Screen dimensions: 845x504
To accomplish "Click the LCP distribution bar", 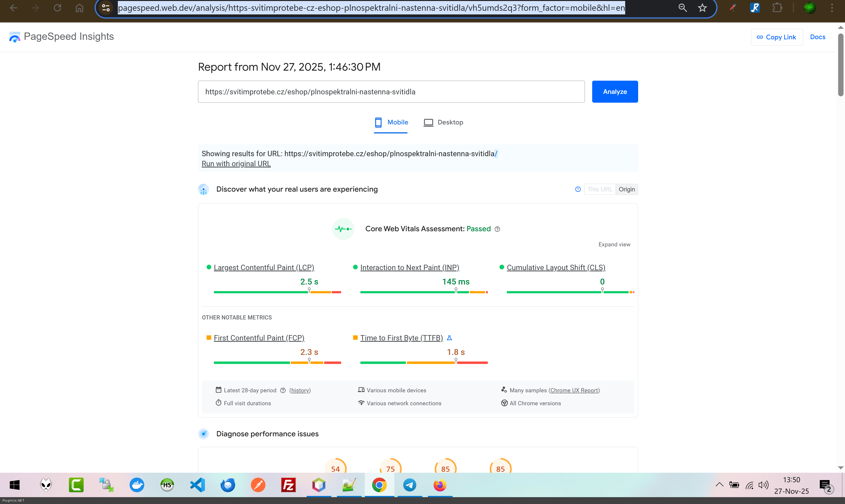I will point(277,292).
